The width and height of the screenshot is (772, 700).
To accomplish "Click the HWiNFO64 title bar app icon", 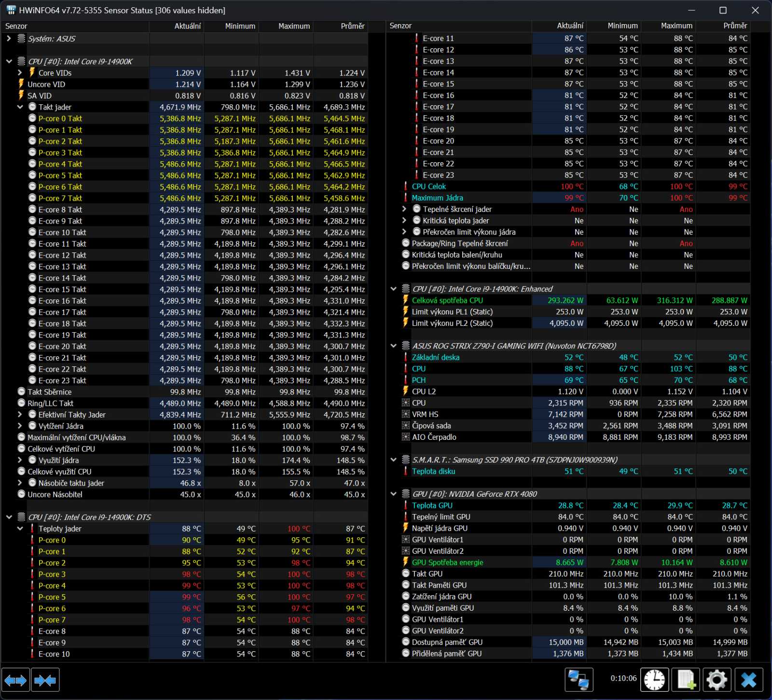I will (11, 10).
